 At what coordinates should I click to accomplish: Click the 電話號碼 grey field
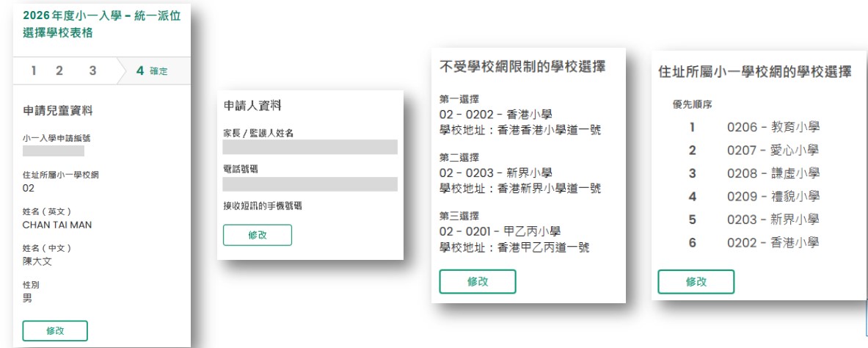[x=310, y=184]
